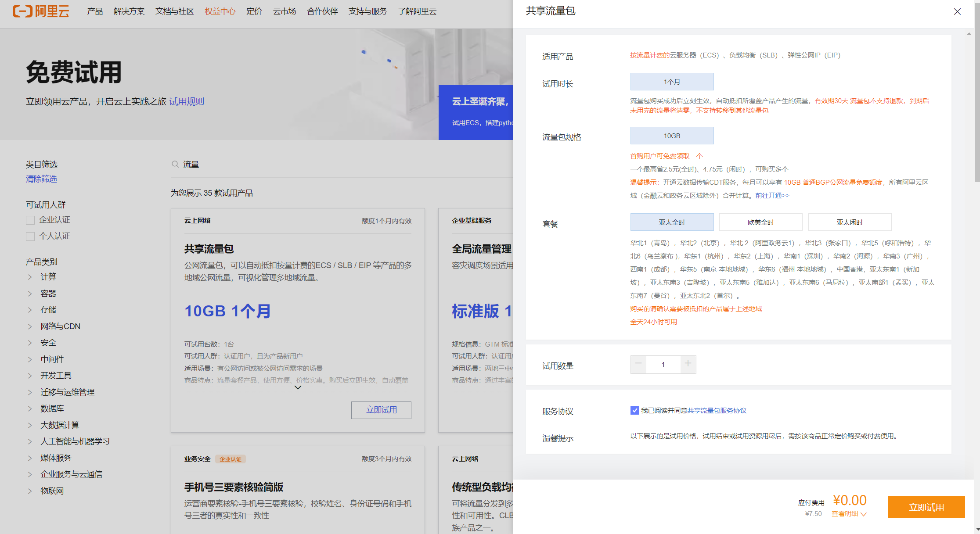Click the 企业认证 tag on 业务安全 card
This screenshot has width=980, height=534.
[231, 459]
